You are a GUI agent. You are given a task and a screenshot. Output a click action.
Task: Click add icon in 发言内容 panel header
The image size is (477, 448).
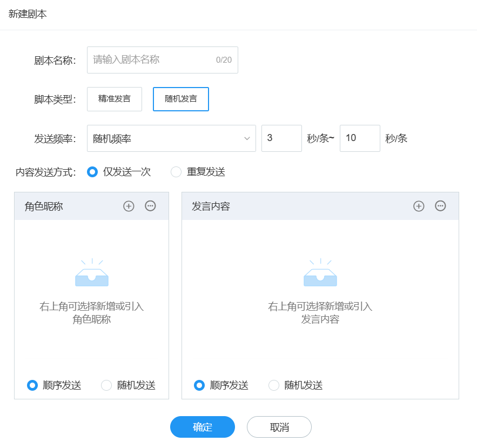tap(419, 206)
